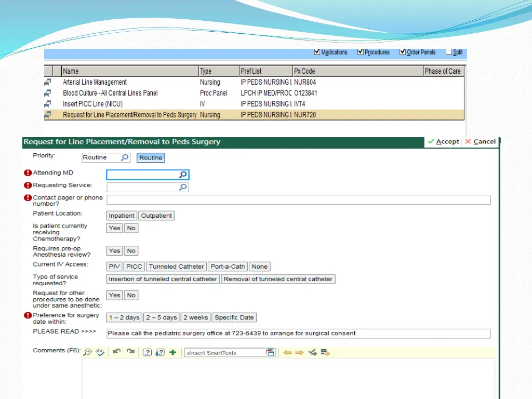Sort the list by Px Code column
532x399 pixels.
[x=358, y=71]
